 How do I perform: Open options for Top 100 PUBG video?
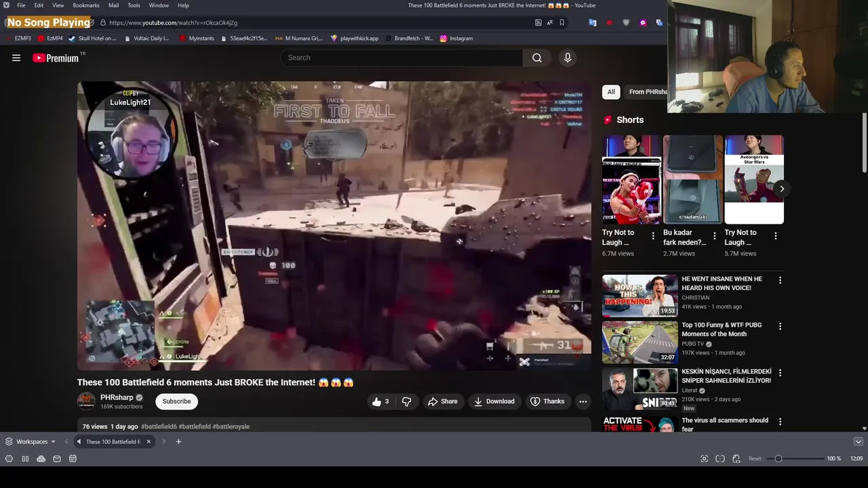coord(780,326)
